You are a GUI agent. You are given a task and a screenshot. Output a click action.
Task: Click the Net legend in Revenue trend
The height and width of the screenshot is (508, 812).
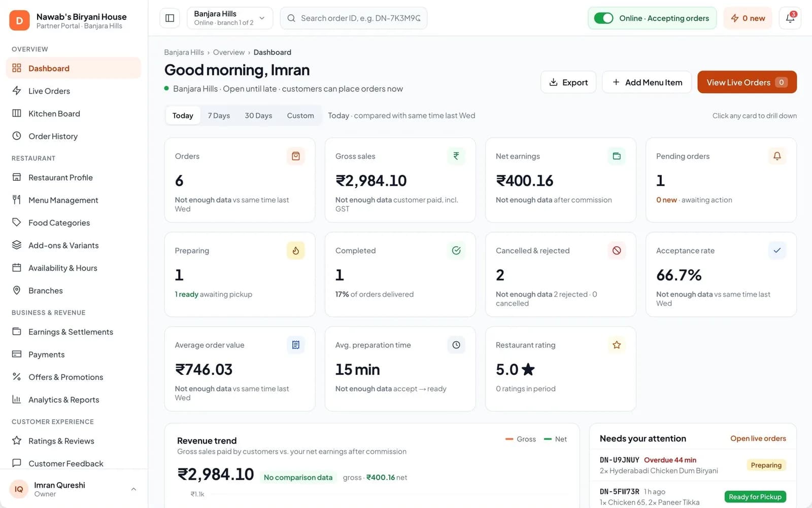555,439
